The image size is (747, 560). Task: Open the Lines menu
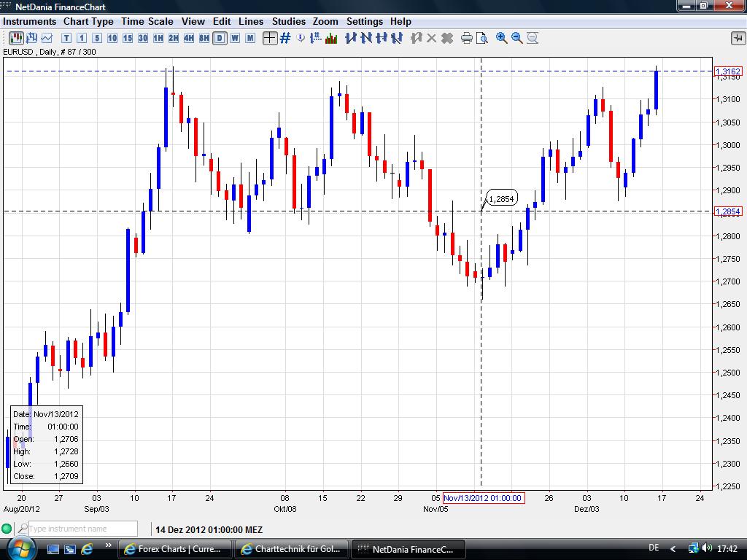tap(251, 21)
